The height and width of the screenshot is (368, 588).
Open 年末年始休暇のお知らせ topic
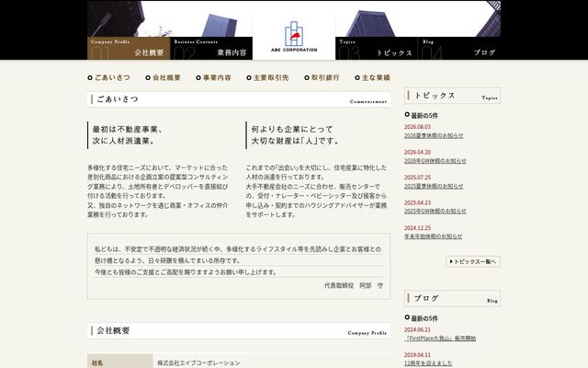[433, 236]
